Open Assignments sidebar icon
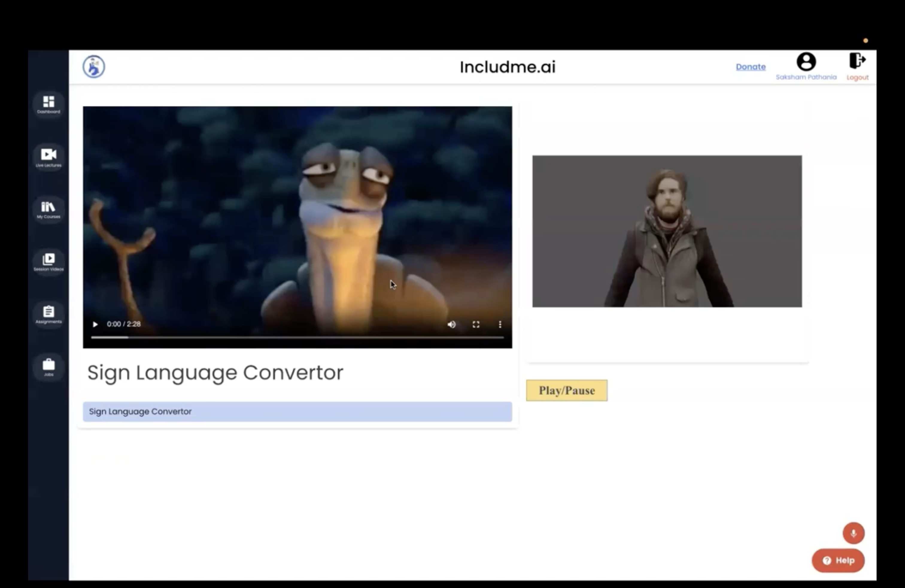Screen dimensions: 905x588 (48, 314)
